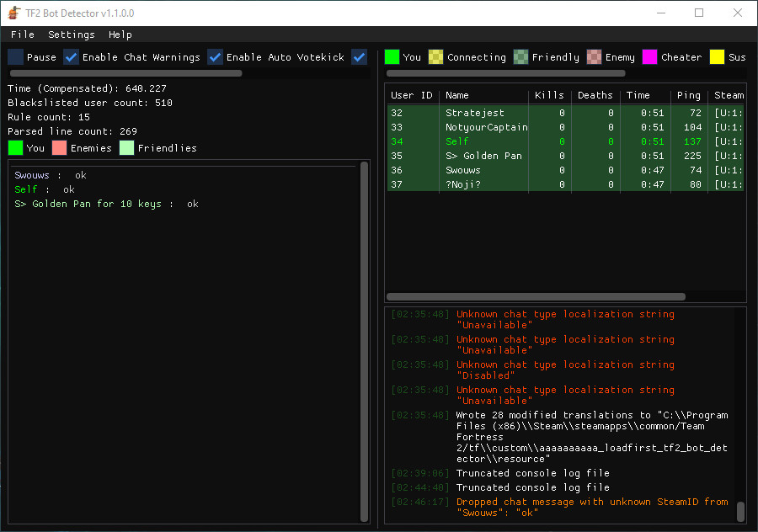
Task: Click the pink Enemies color swatch
Action: tap(59, 148)
